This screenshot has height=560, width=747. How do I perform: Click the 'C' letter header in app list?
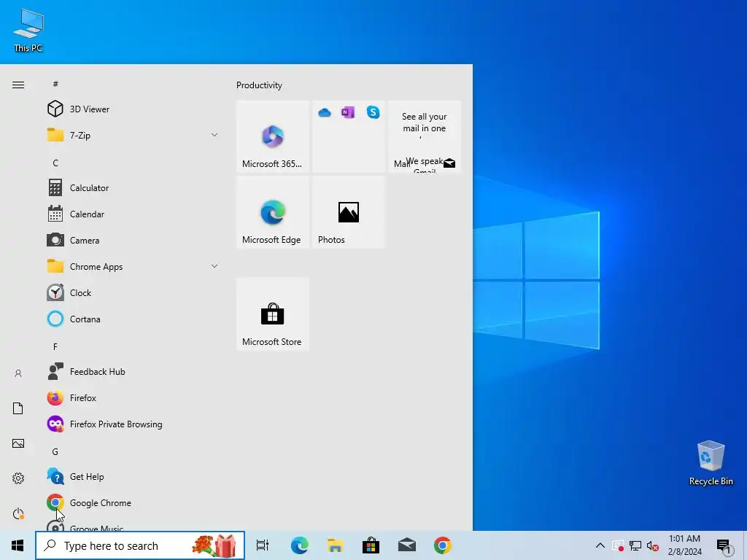[55, 163]
